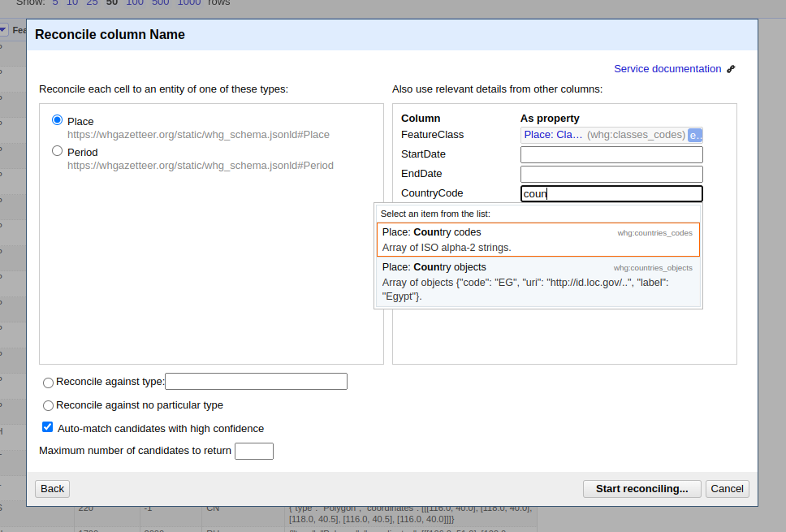Open the Service documentation link
This screenshot has width=786, height=532.
(667, 69)
